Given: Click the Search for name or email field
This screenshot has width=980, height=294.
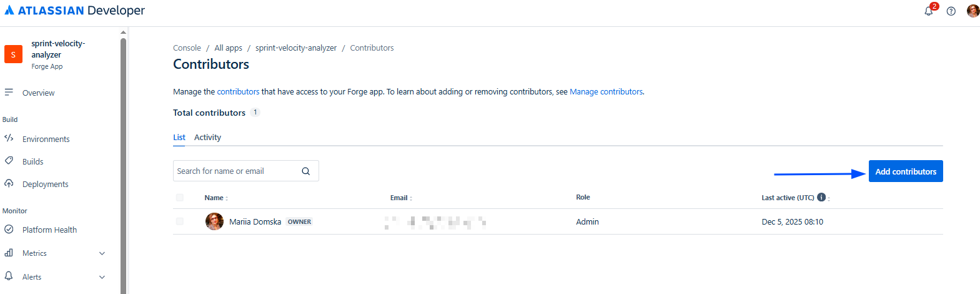Looking at the screenshot, I should tap(236, 171).
